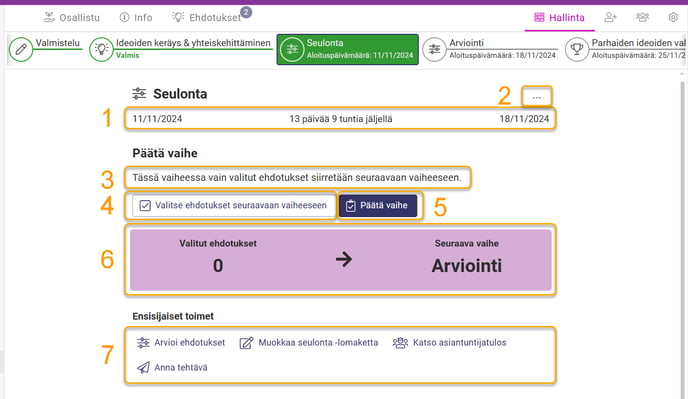Switch to the Hallinta tab

coord(559,18)
